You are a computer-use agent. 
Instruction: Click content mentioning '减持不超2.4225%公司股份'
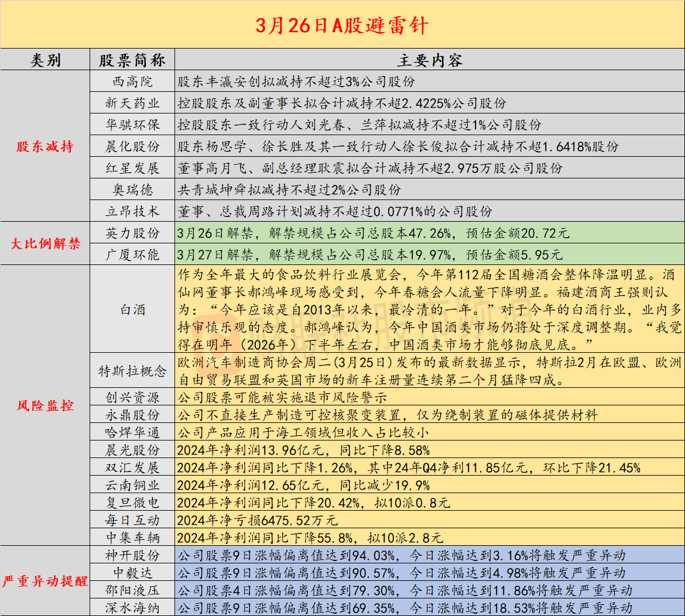pyautogui.click(x=342, y=103)
